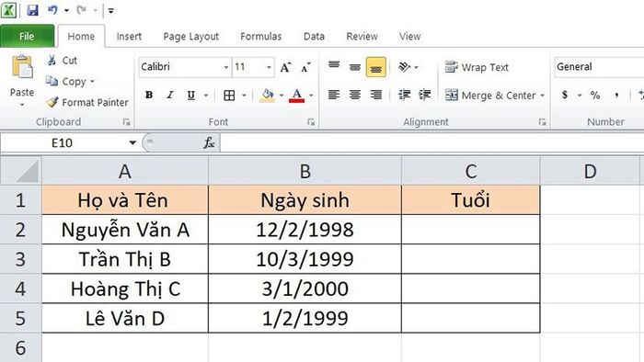Toggle Wrap Text on
Viewport: 644px width, 362px height.
[x=477, y=67]
